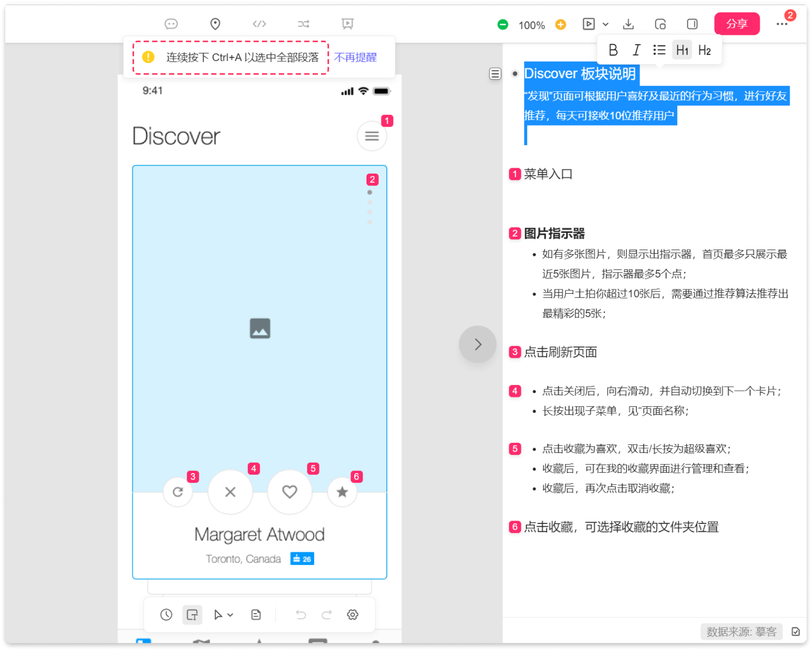812x651 pixels.
Task: Click the green zoom out minus button
Action: (503, 25)
